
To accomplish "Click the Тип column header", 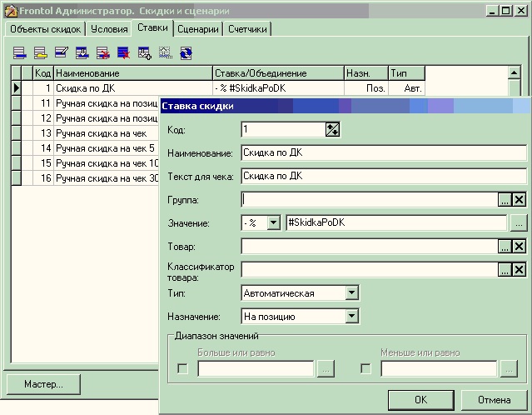I will click(x=406, y=73).
